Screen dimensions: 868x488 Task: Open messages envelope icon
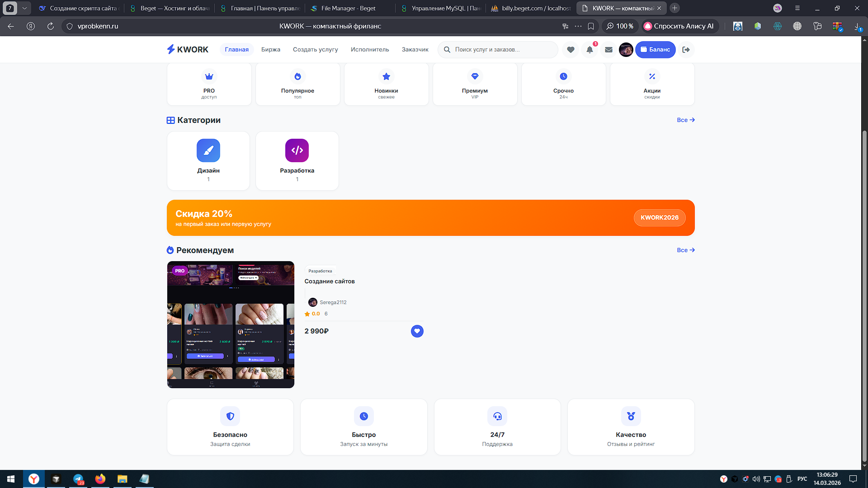609,50
